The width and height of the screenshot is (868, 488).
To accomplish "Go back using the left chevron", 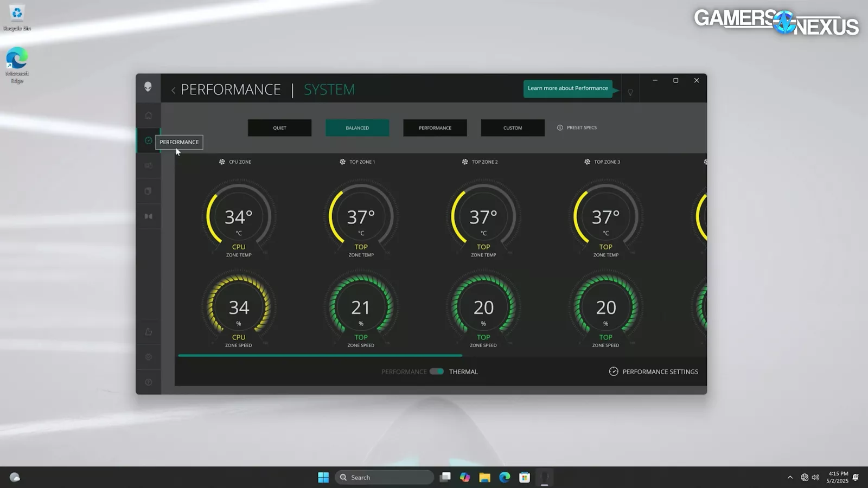I will (173, 90).
